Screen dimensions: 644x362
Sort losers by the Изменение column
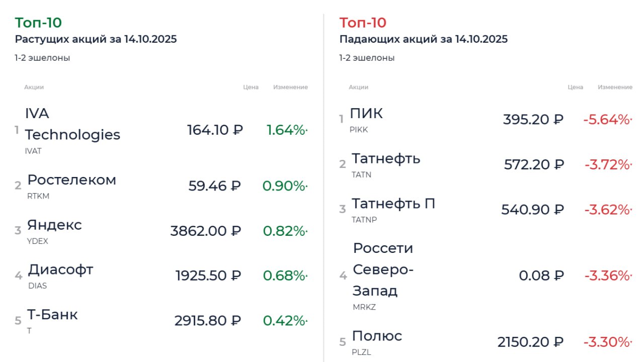point(615,87)
